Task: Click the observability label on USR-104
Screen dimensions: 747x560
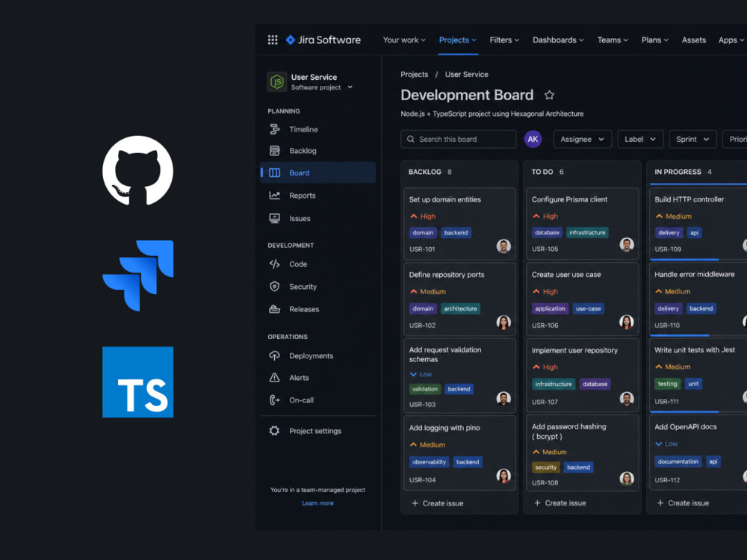Action: pos(429,462)
